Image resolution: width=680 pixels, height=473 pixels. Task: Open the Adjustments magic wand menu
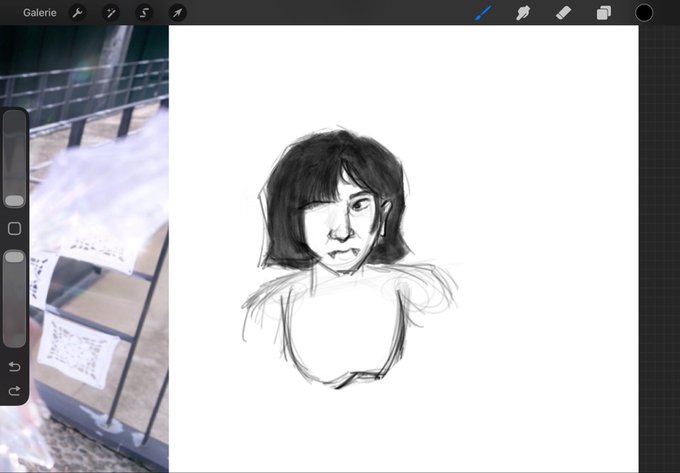(x=111, y=13)
